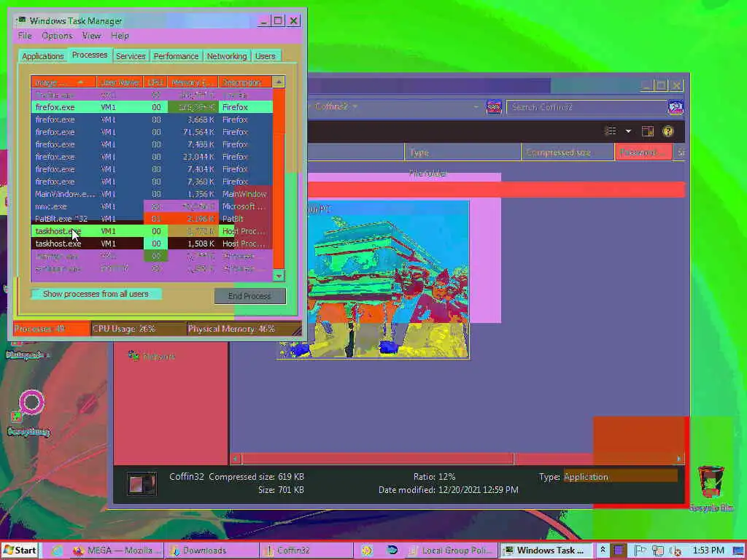The image size is (747, 560).
Task: Sort processes by CPU column header
Action: (155, 82)
